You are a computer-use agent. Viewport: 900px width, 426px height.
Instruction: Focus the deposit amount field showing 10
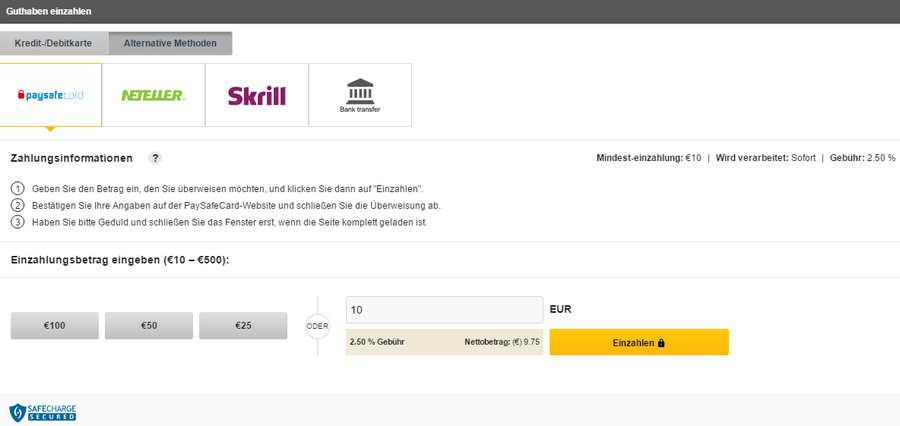point(444,310)
